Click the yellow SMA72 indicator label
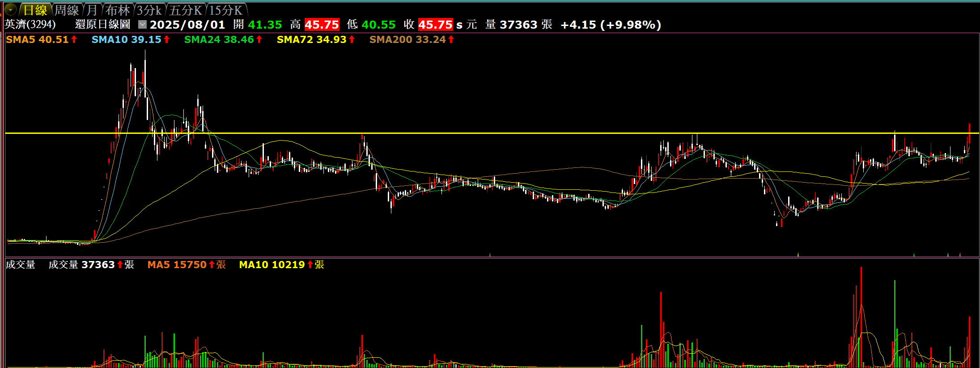The width and height of the screenshot is (980, 368). point(311,39)
